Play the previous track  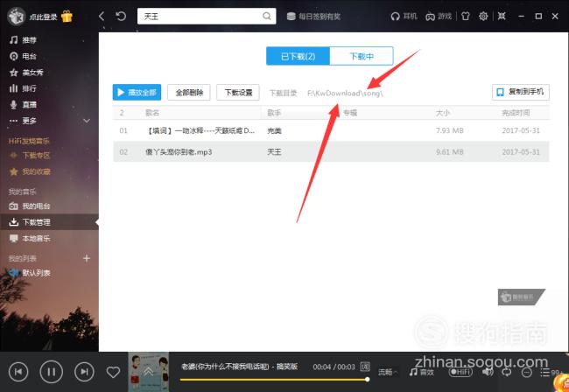pos(18,371)
